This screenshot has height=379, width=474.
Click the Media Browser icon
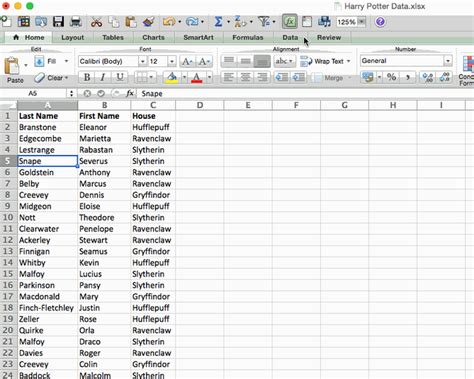point(324,22)
